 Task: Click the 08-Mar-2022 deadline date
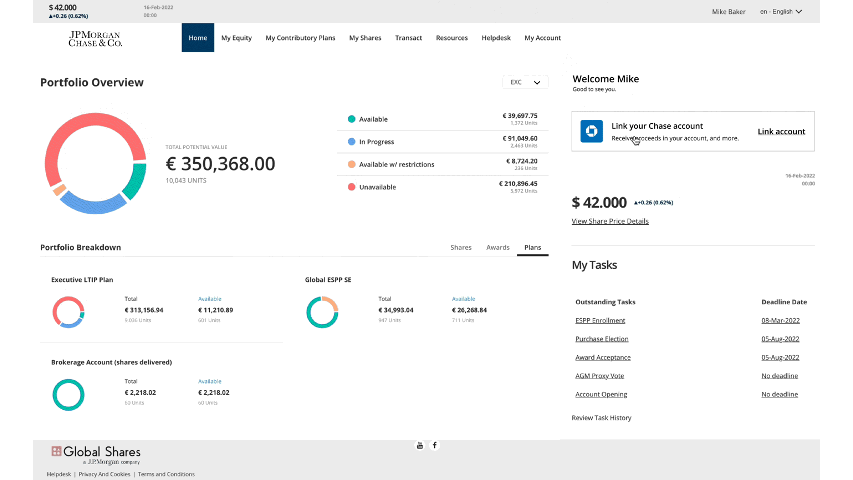point(780,321)
